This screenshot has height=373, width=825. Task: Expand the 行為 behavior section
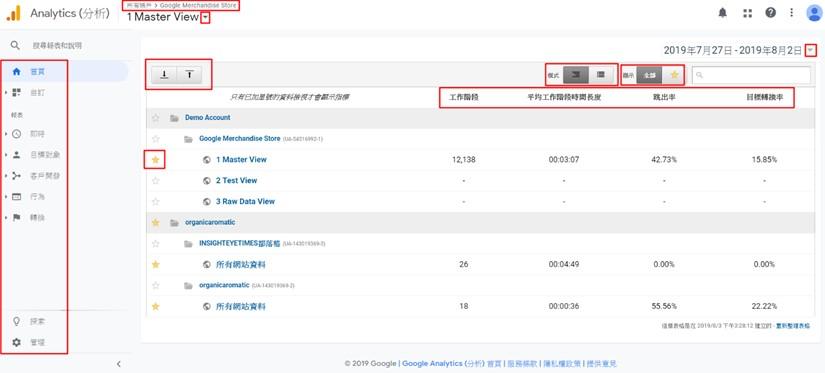pyautogui.click(x=6, y=197)
